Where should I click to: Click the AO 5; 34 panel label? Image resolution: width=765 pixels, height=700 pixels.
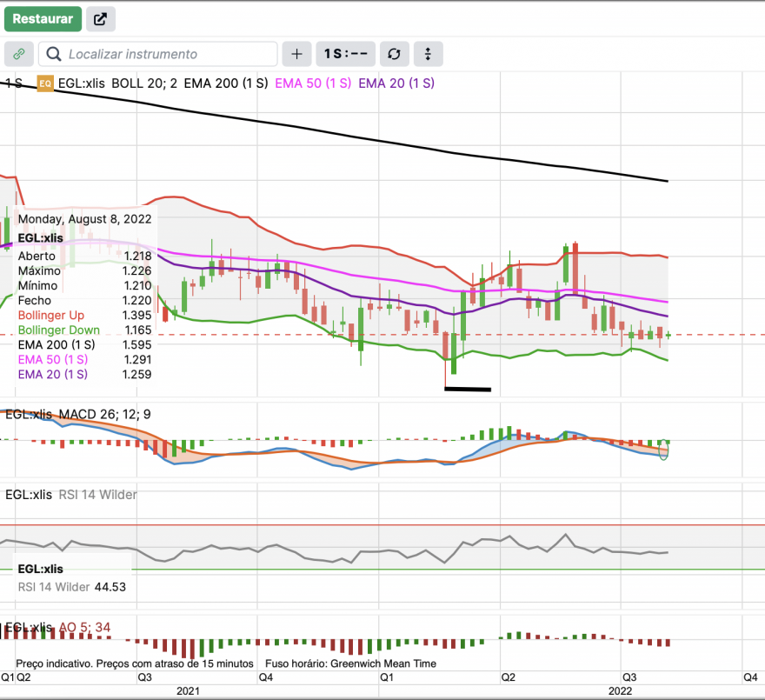85,627
